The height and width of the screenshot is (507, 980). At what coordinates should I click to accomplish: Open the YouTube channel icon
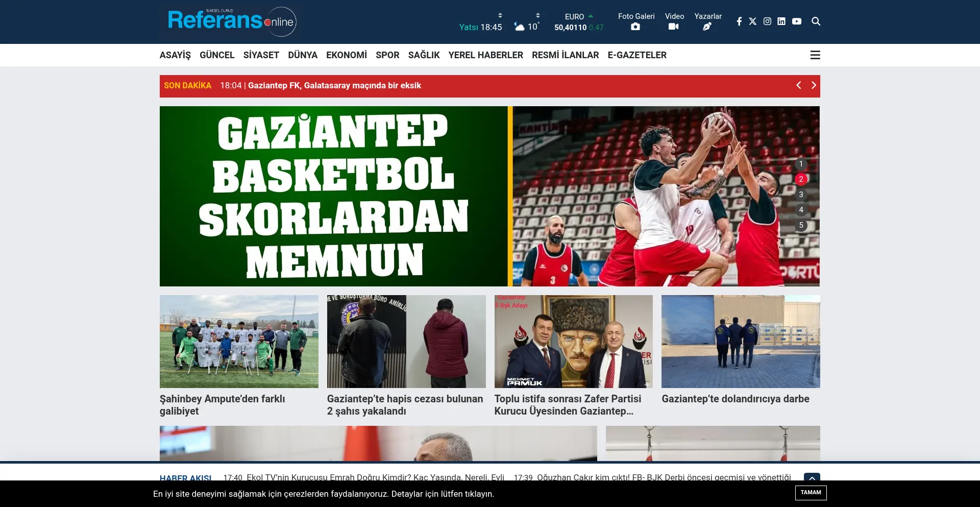click(x=796, y=21)
